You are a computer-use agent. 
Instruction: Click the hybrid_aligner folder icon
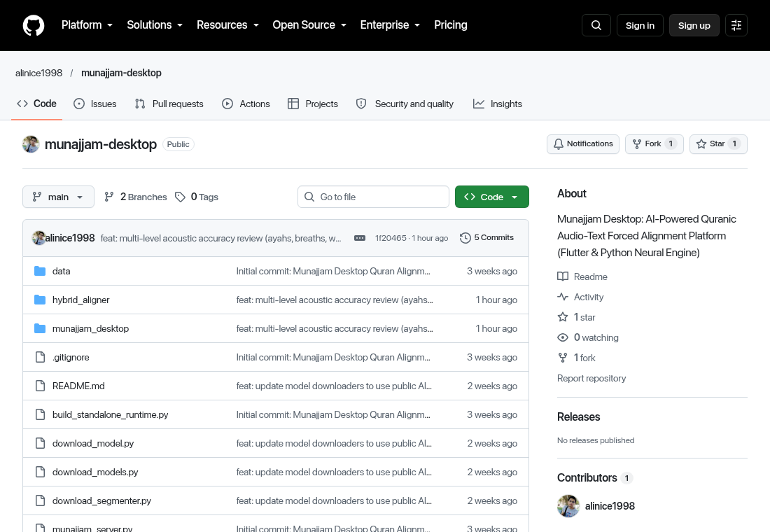click(40, 300)
